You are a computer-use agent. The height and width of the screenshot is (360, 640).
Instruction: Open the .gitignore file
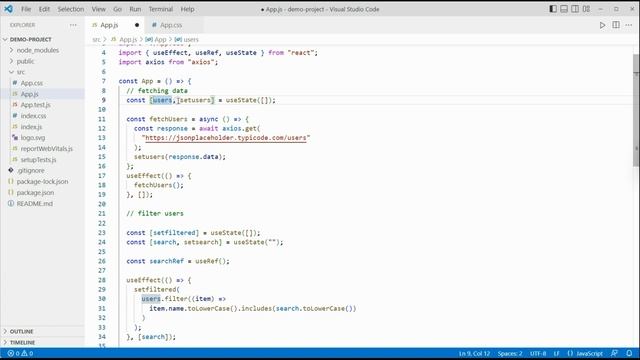click(x=31, y=171)
